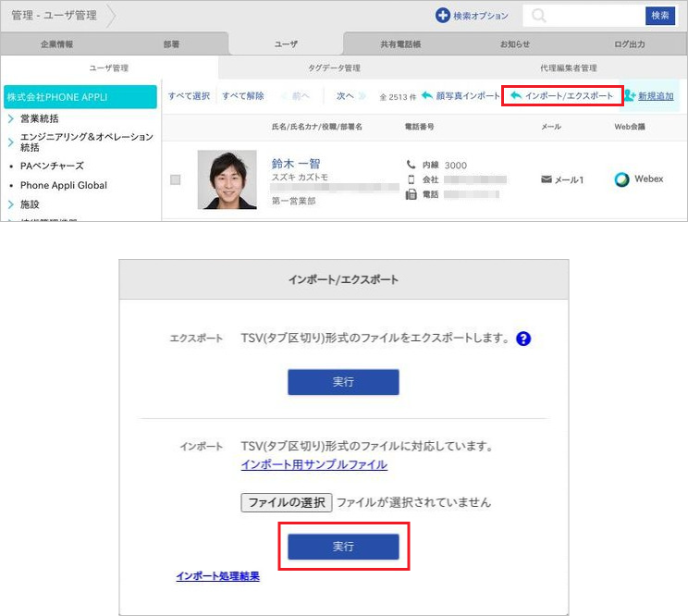
Task: Download the インポート用サンプルファイル link
Action: click(x=313, y=464)
